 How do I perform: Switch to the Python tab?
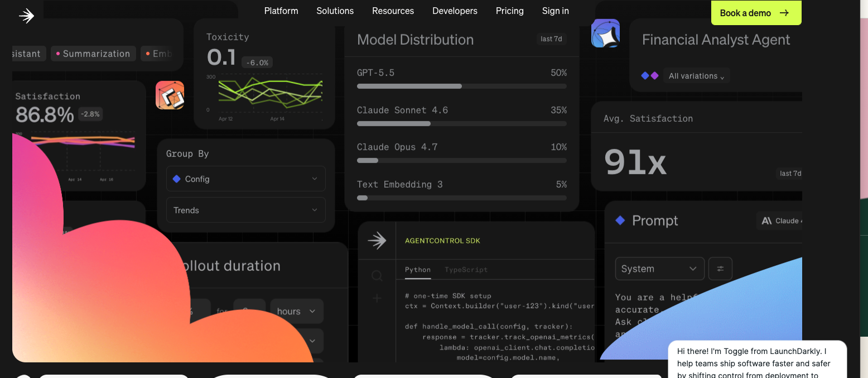[x=418, y=270]
